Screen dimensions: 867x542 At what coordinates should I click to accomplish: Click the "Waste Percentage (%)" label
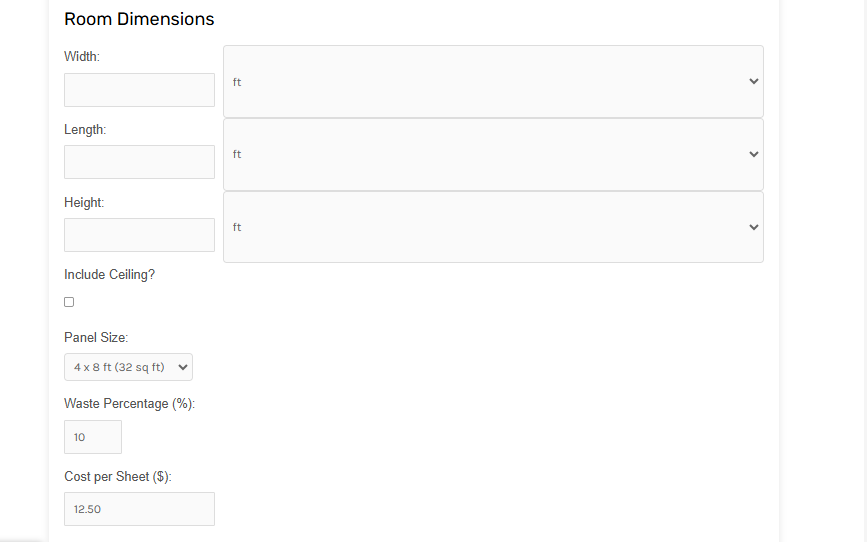[129, 404]
